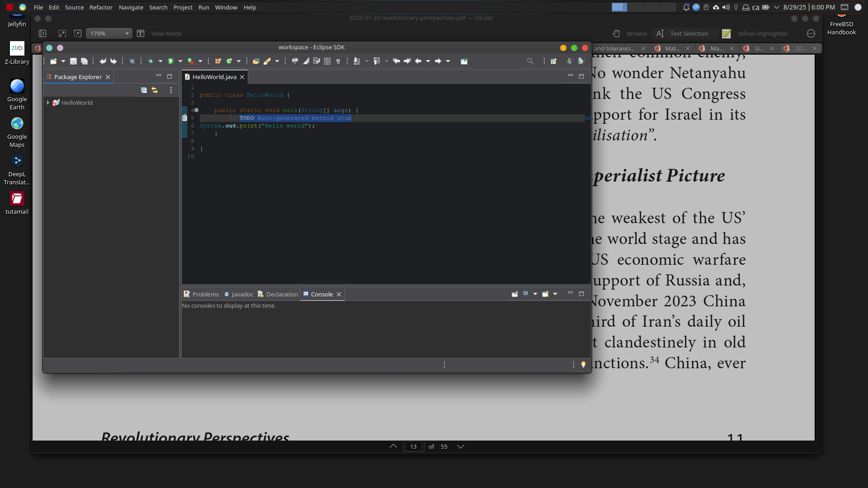Click the Okular page number field
Screen dimensions: 868x488
click(413, 446)
